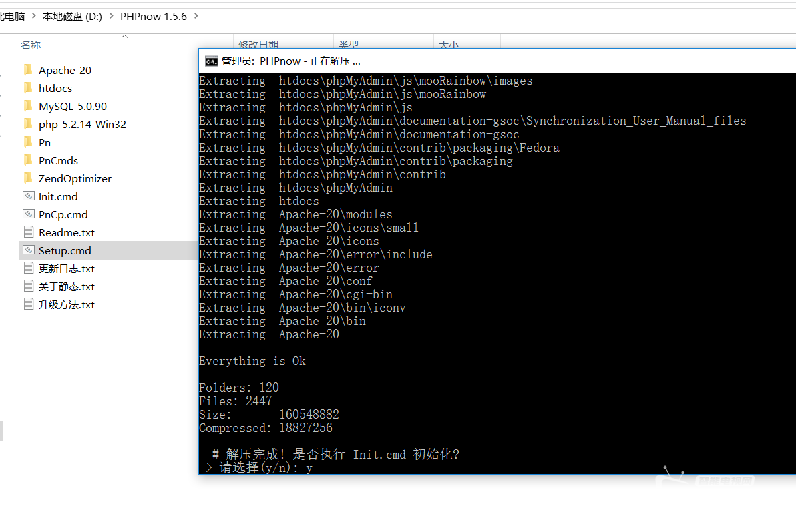Select the ZendOptimizer folder name

pyautogui.click(x=75, y=179)
